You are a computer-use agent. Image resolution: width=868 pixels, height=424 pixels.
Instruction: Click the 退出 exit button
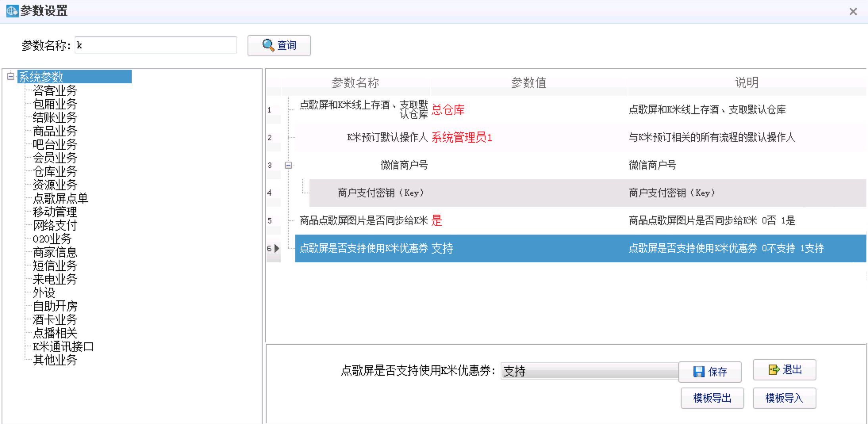coord(785,370)
